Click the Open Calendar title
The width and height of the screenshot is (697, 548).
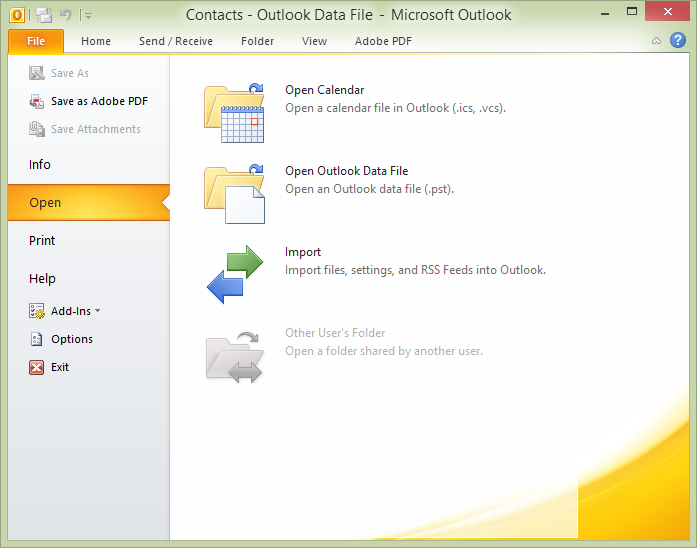tap(324, 90)
